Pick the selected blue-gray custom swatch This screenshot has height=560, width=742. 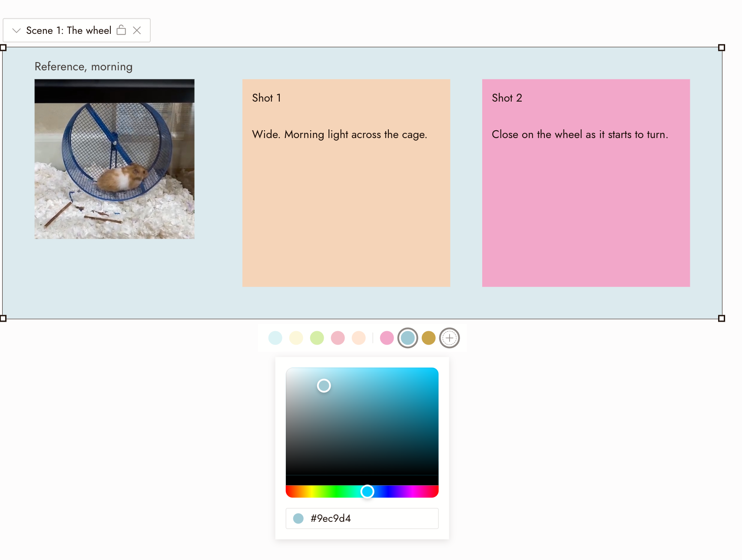408,338
